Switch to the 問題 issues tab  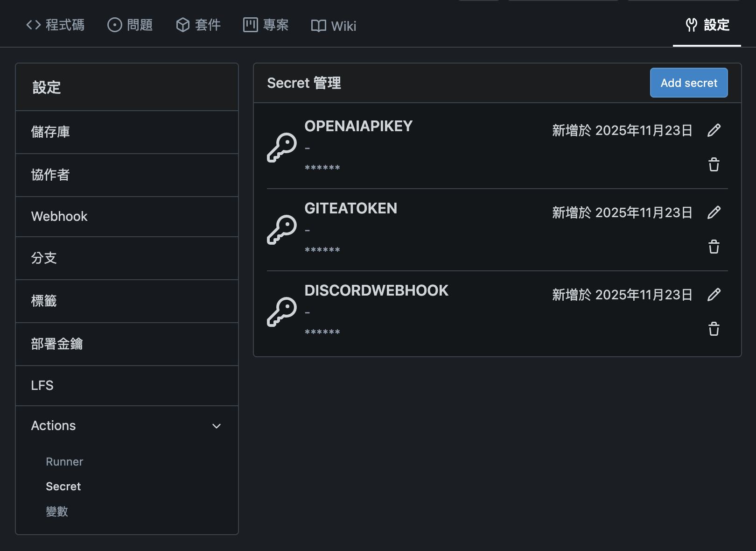(x=130, y=26)
